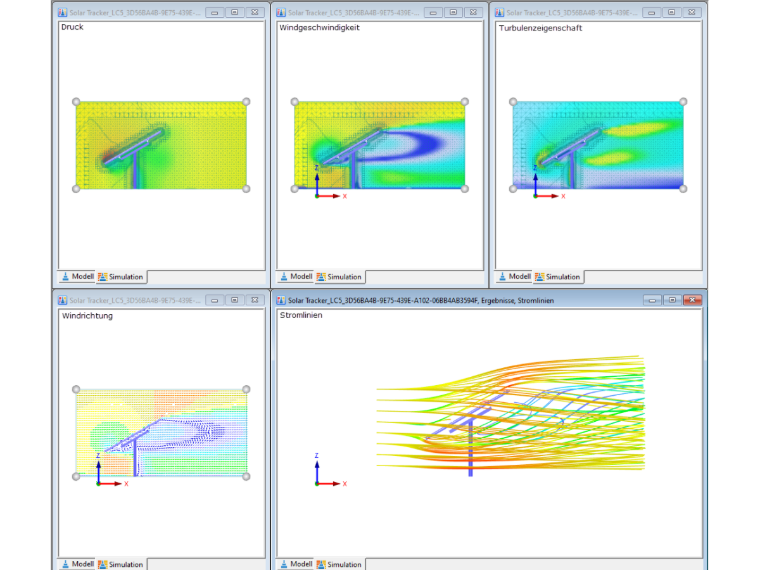
Task: Maximize the Windrichtung window
Action: tap(235, 301)
